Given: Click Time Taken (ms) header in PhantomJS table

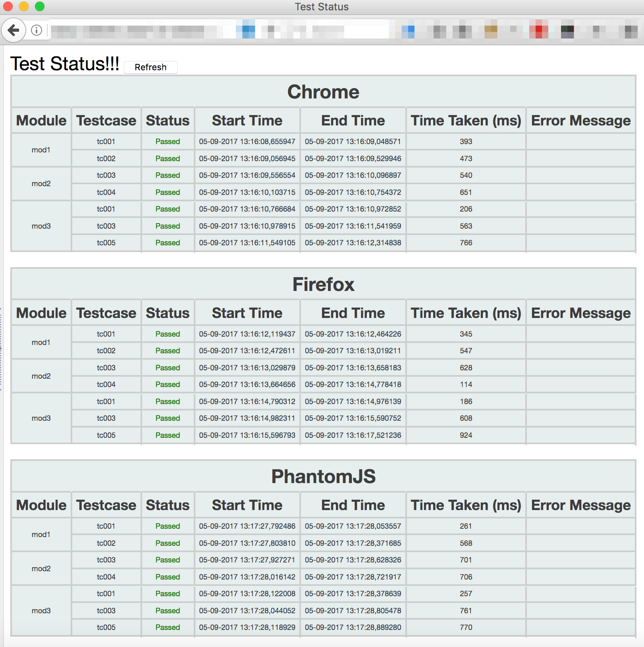Looking at the screenshot, I should (x=466, y=505).
